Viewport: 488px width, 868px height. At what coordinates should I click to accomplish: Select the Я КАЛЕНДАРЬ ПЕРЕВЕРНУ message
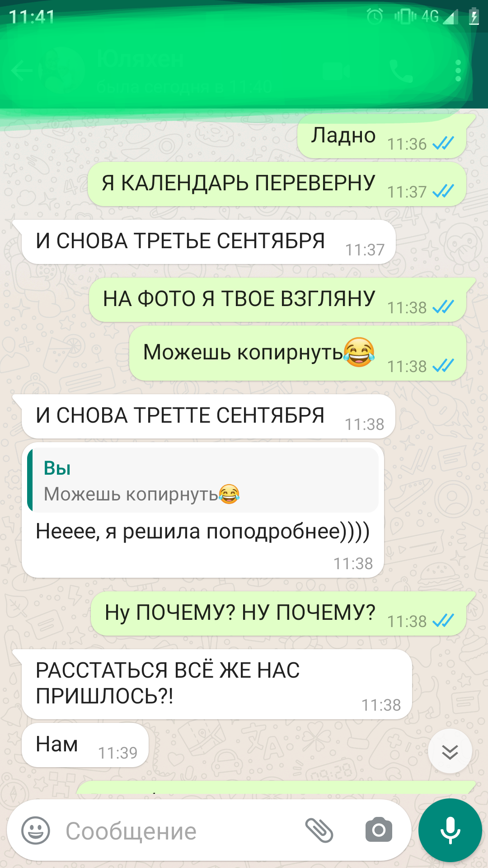(277, 184)
